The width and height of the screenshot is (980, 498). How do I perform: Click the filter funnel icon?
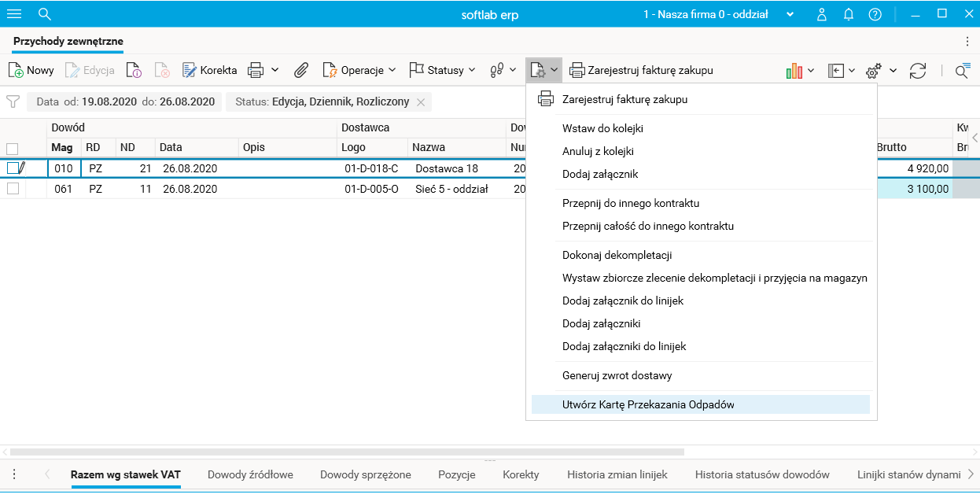(x=13, y=101)
